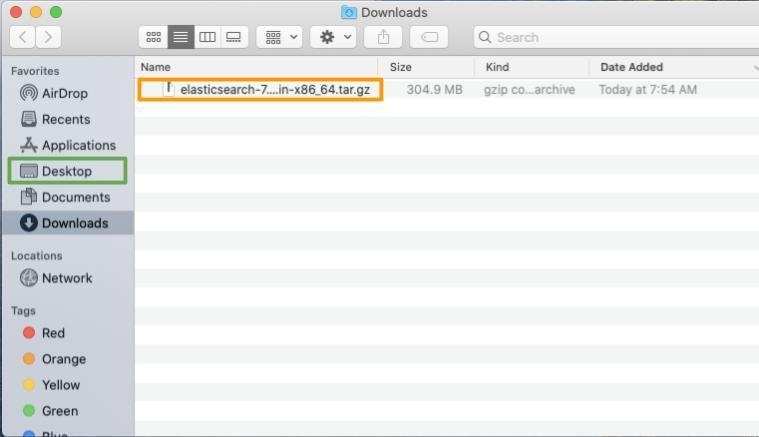Click the magnifying glass search icon
The width and height of the screenshot is (759, 437).
pos(485,37)
